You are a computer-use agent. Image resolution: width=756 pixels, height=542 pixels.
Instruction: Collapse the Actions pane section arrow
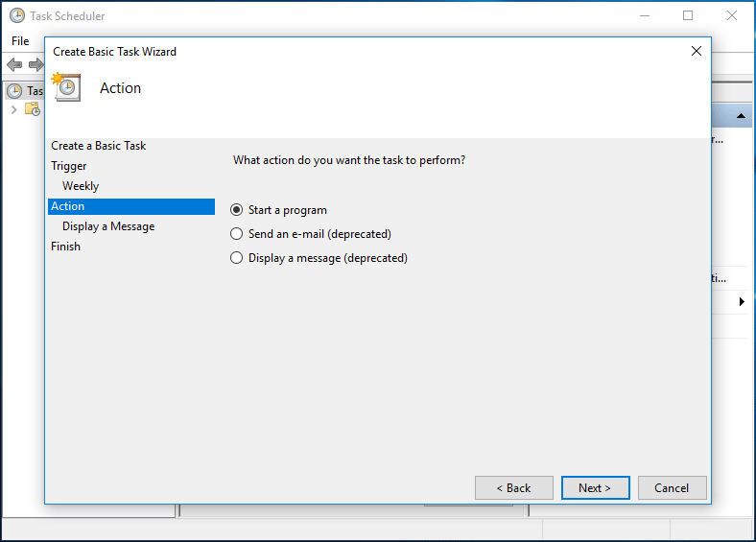point(741,116)
